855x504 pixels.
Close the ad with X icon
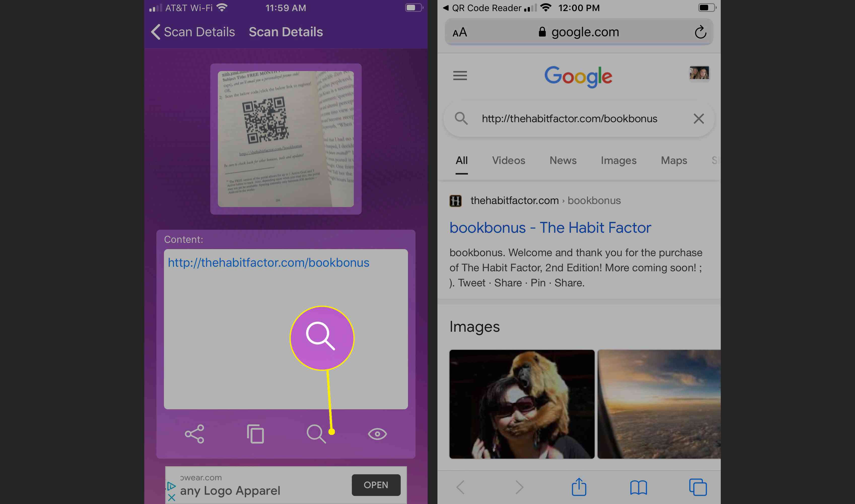tap(172, 497)
